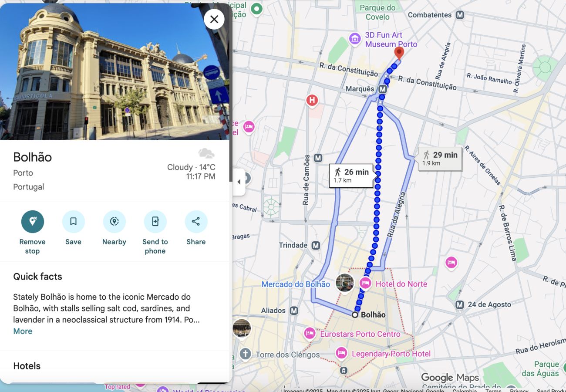Save Bolhão with the bookmark icon
Image resolution: width=566 pixels, height=392 pixels.
pyautogui.click(x=73, y=222)
